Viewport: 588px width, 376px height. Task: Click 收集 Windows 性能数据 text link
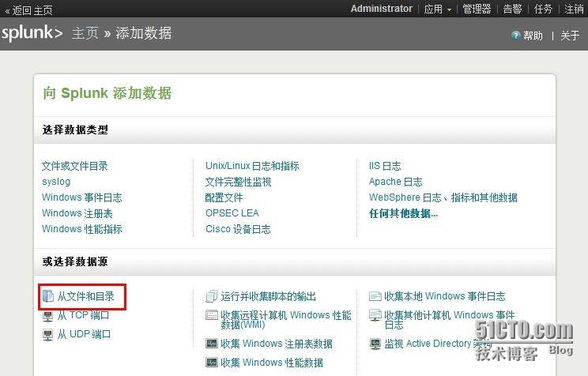click(x=272, y=363)
